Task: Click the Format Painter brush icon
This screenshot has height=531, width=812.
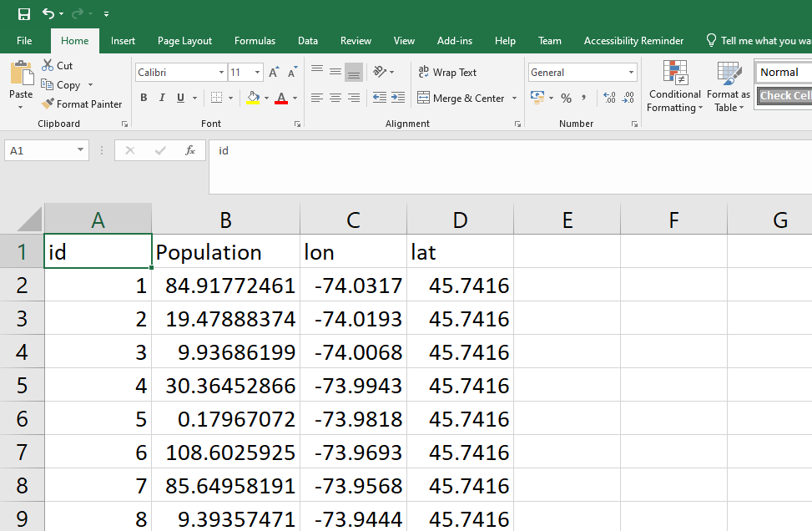Action: [x=47, y=104]
